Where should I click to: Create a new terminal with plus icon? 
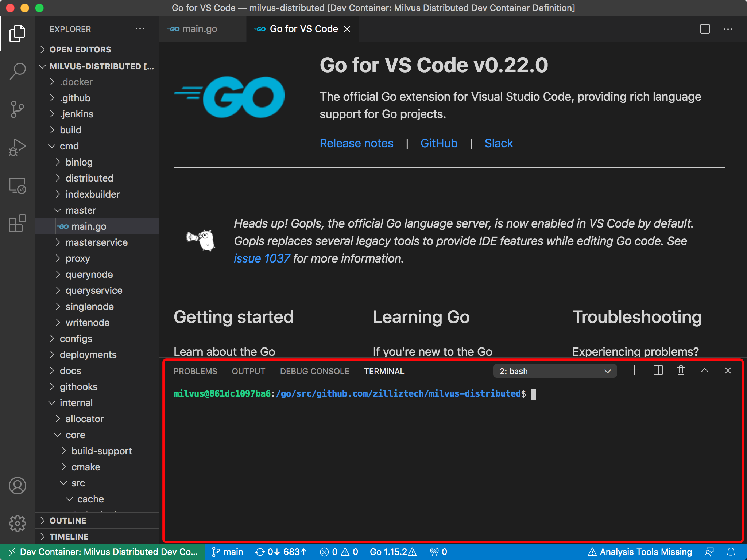(634, 371)
